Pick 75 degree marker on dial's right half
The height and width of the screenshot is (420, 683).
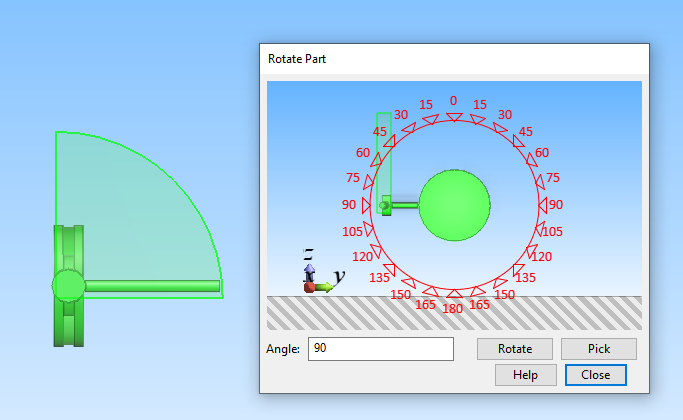540,182
